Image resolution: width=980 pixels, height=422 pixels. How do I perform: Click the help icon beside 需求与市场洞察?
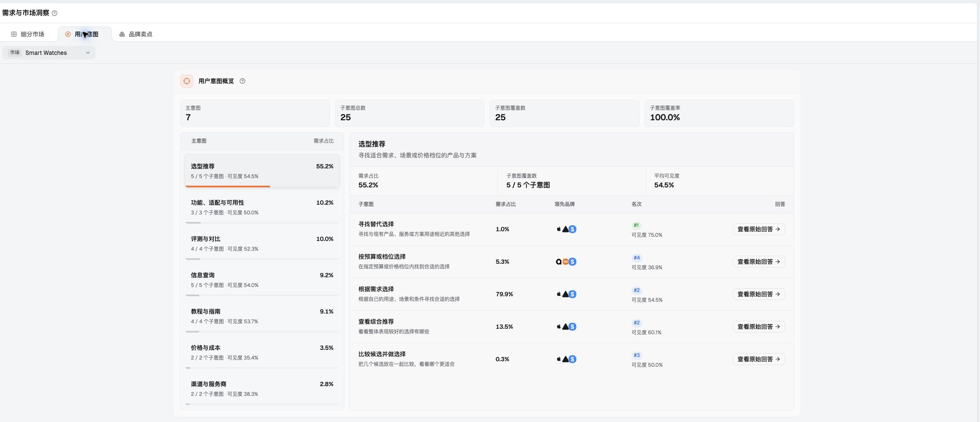[54, 13]
